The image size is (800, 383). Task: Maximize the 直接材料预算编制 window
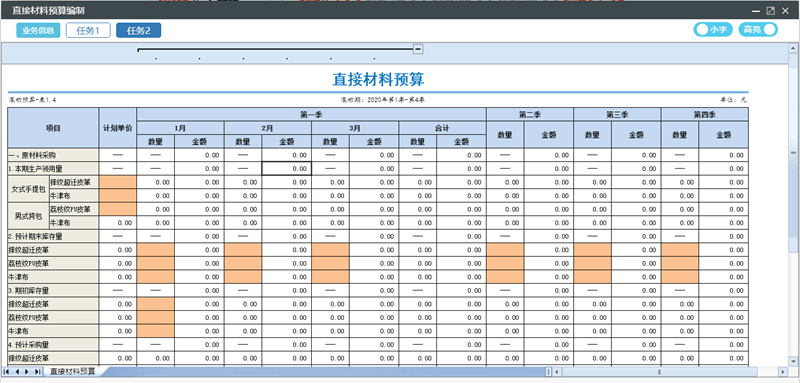(771, 11)
